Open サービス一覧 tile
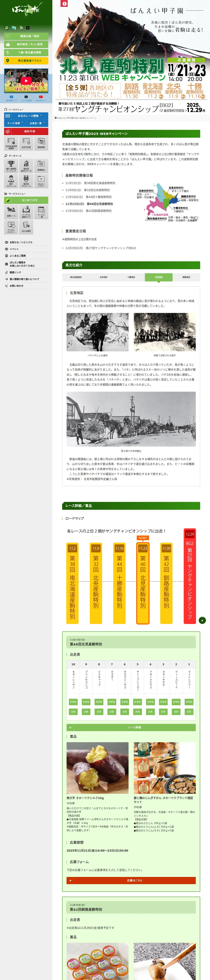Screen dimensions: 210x980 pos(41,212)
